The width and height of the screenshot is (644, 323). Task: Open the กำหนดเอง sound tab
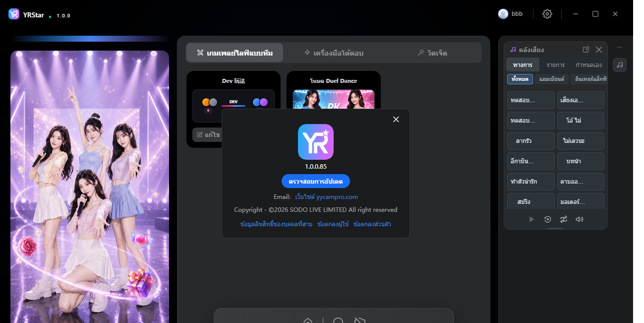point(589,65)
